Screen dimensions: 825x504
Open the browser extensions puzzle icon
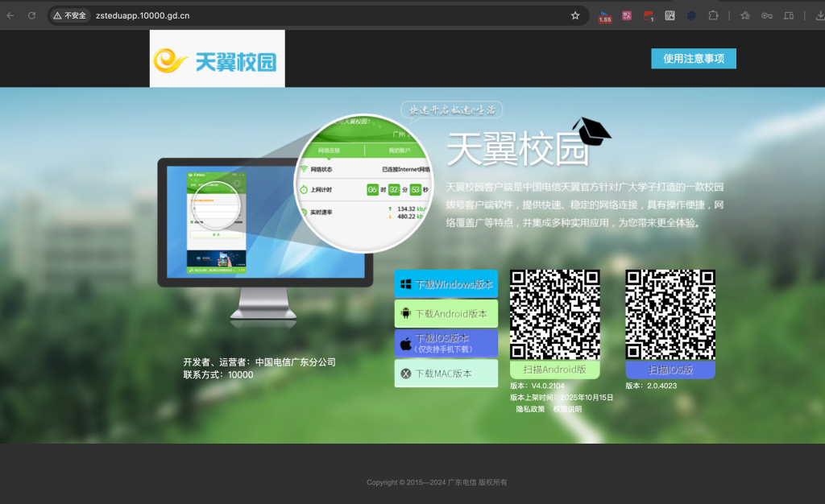click(711, 14)
